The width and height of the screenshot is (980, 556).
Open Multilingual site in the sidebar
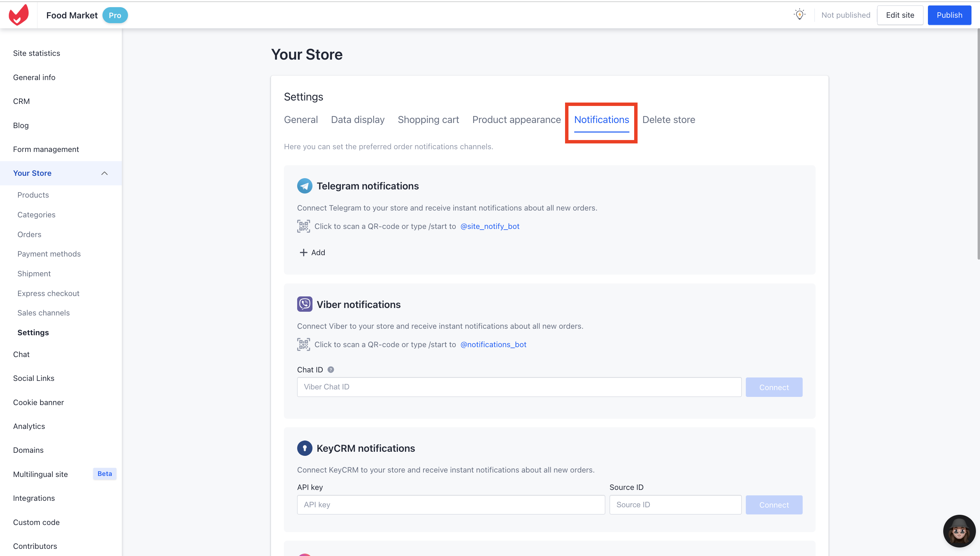pos(40,474)
